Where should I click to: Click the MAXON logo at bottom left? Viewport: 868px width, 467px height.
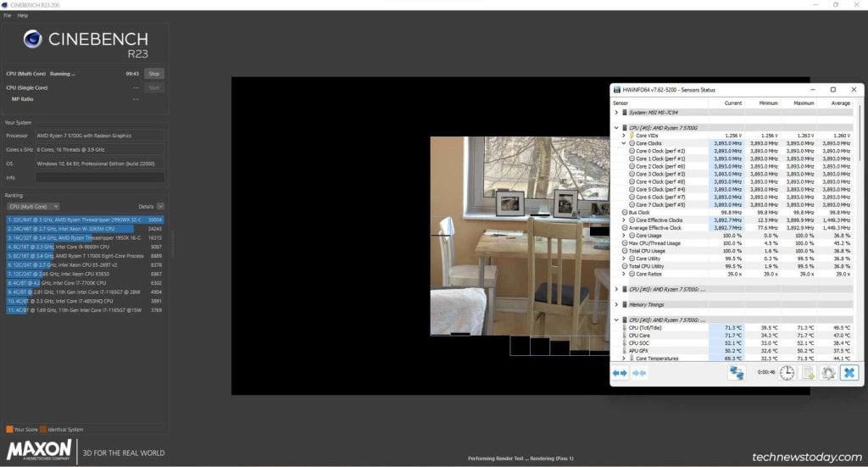click(39, 450)
